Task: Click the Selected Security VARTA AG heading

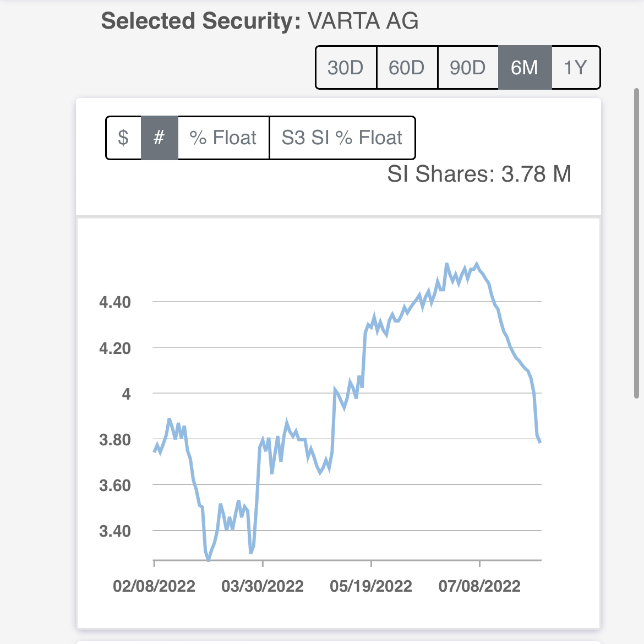Action: tap(260, 21)
